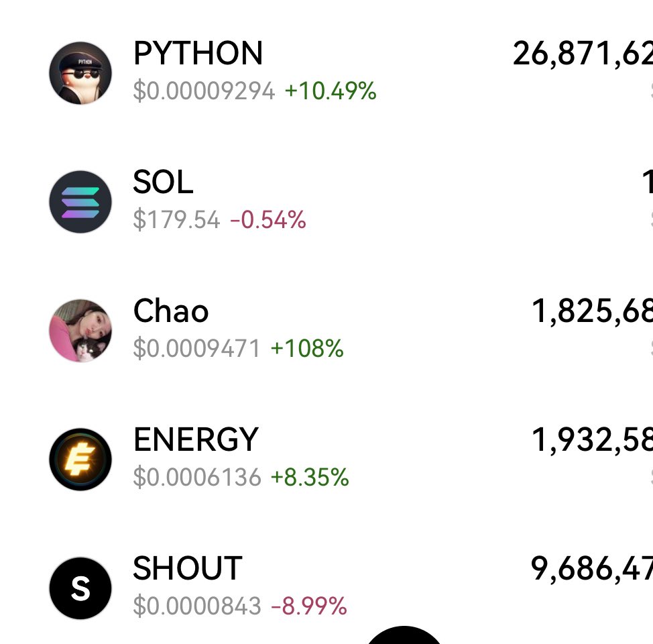The image size is (653, 644).
Task: Tap the Solana SOL logo icon
Action: coord(80,202)
